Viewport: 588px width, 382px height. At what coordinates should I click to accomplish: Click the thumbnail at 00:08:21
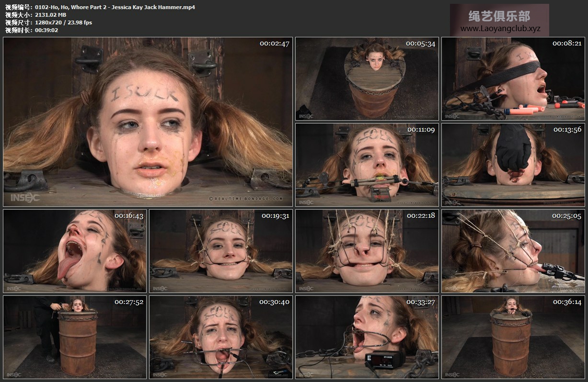tap(513, 79)
